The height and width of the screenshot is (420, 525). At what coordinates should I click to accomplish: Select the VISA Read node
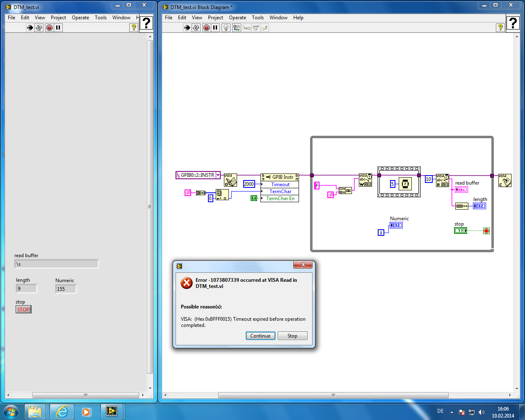pyautogui.click(x=443, y=180)
